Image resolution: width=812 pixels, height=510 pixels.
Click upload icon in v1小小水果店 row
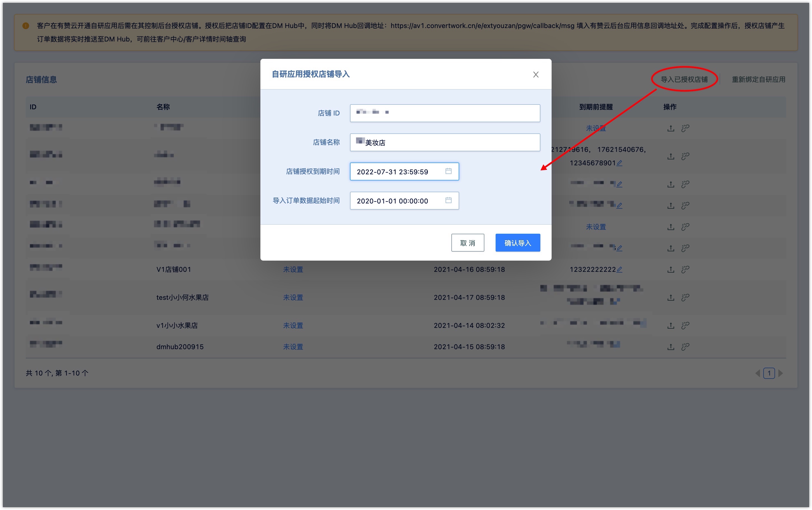671,326
